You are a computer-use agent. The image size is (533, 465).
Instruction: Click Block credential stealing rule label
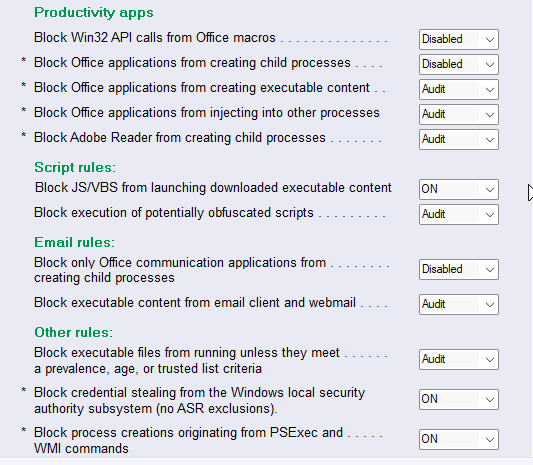[x=200, y=401]
